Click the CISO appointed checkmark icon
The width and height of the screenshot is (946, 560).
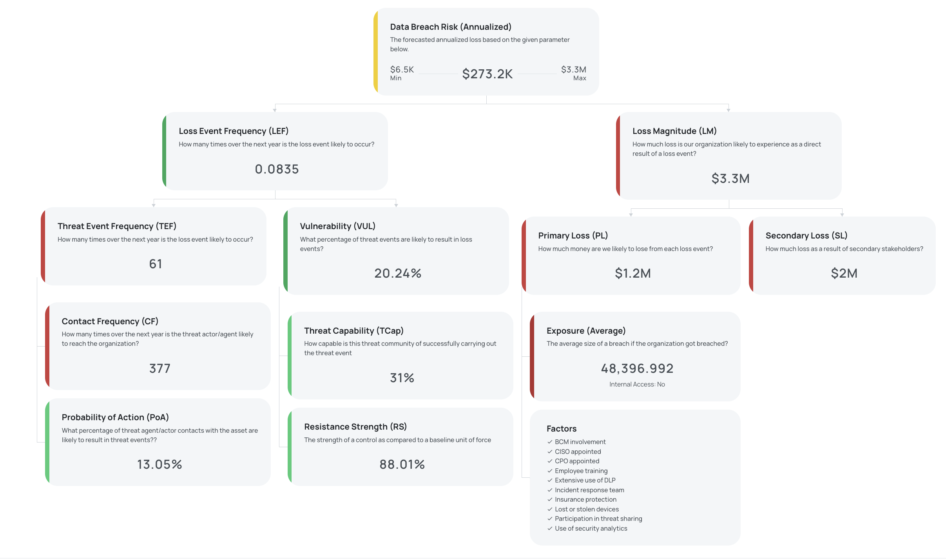[x=550, y=452]
